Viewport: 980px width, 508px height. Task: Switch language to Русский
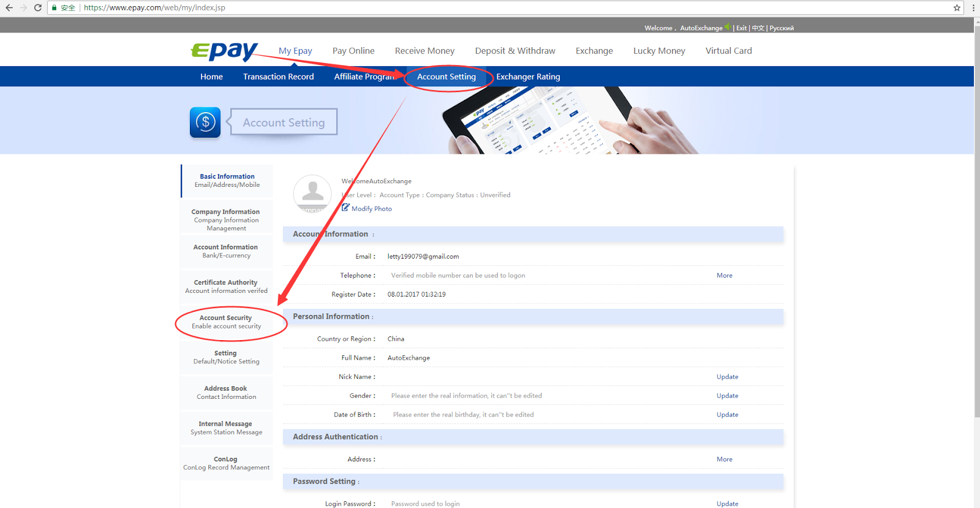782,28
